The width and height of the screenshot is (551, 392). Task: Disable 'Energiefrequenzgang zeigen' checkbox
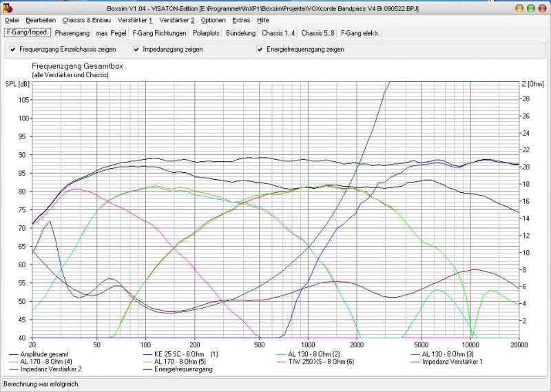click(x=260, y=50)
